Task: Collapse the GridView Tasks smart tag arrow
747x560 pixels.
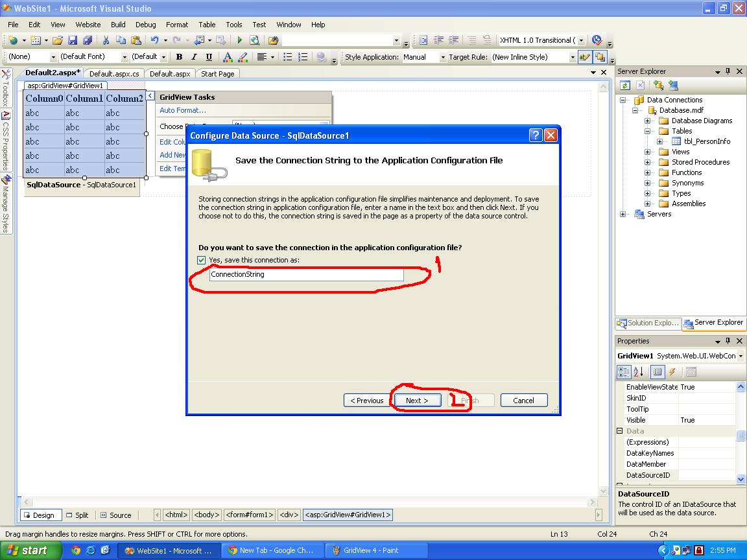Action: 150,96
